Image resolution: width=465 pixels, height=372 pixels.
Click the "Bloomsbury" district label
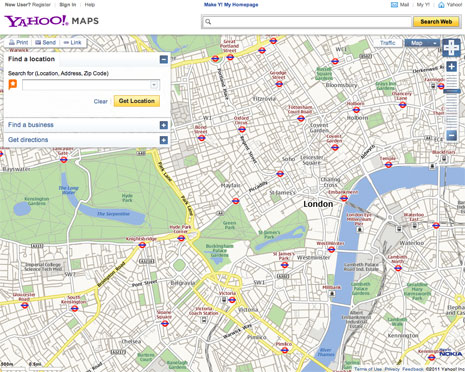click(341, 85)
